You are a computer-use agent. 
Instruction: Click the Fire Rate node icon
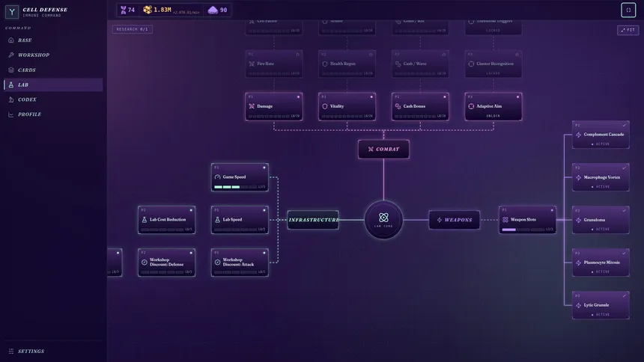coord(252,64)
